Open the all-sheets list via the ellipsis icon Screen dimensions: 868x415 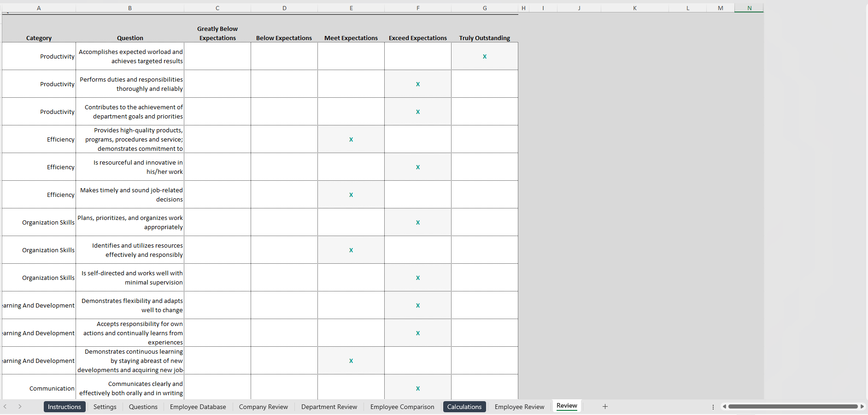coord(713,407)
